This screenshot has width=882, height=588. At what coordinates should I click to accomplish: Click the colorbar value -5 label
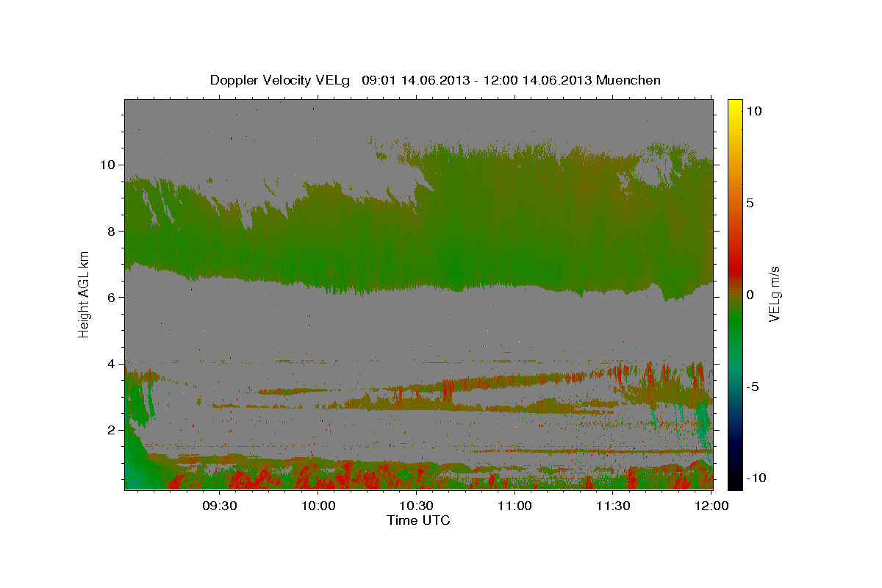click(x=753, y=387)
